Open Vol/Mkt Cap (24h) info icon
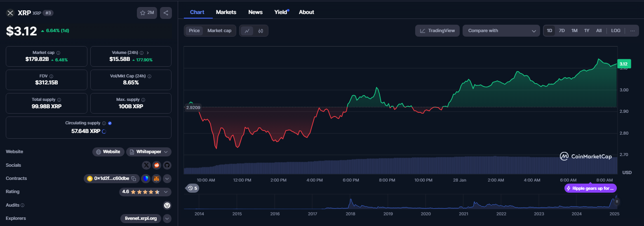 150,76
